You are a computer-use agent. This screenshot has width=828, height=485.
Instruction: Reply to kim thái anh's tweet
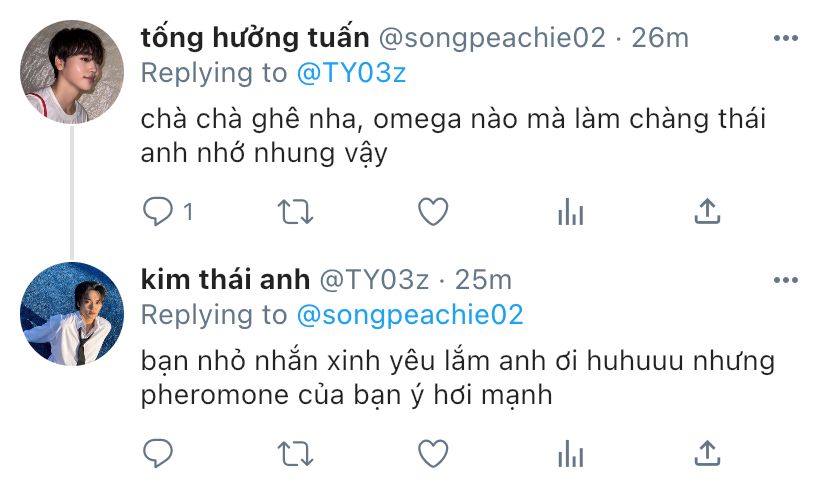[158, 454]
